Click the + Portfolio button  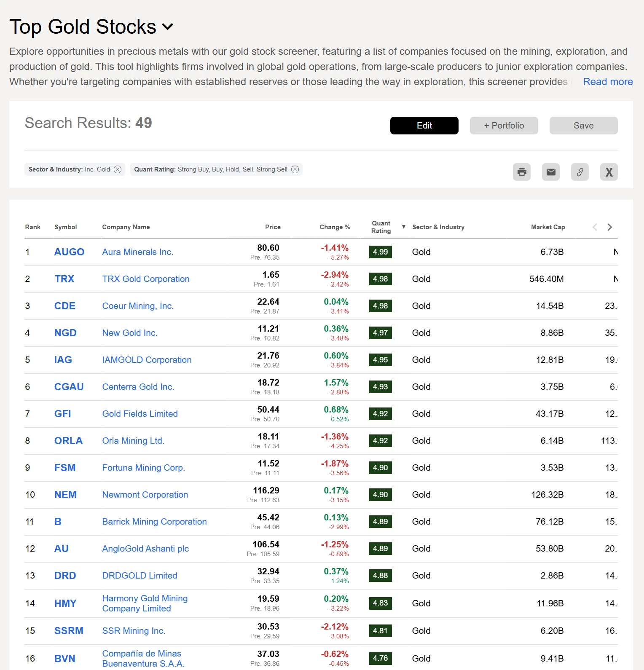[504, 126]
